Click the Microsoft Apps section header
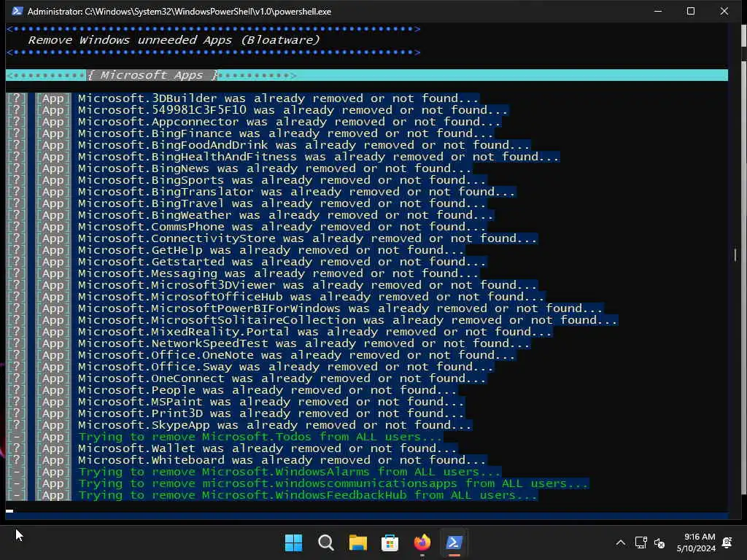This screenshot has width=747, height=560. coord(152,75)
